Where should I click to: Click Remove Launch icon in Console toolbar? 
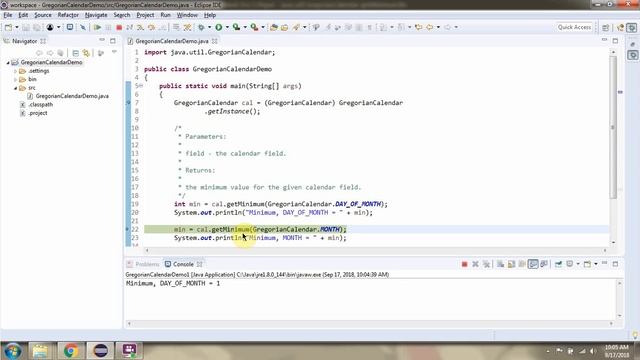(x=475, y=264)
